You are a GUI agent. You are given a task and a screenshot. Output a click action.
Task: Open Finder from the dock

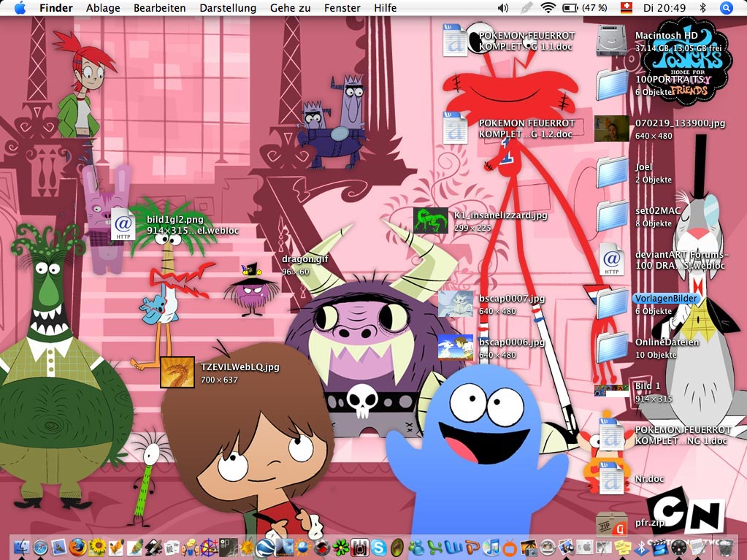(x=20, y=547)
